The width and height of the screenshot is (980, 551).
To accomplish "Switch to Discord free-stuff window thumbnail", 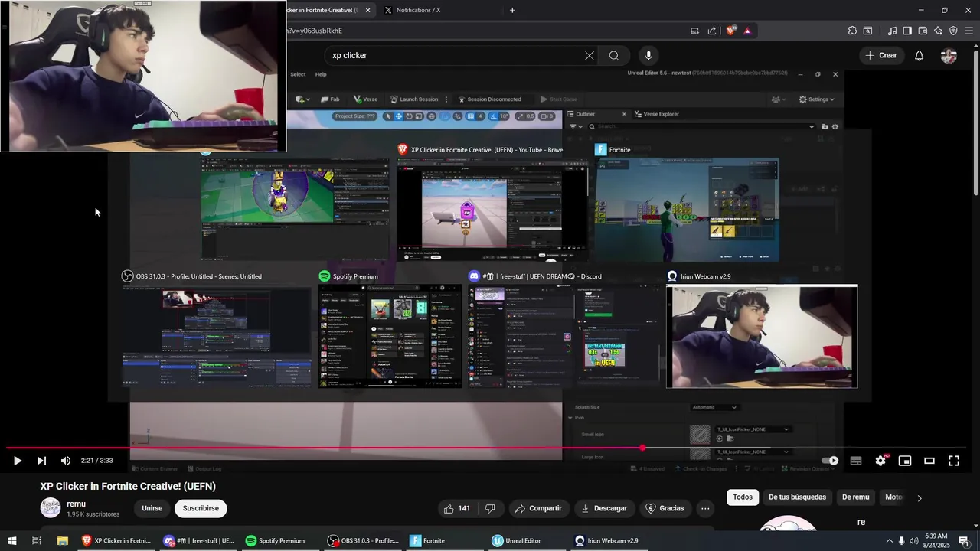I will point(564,337).
